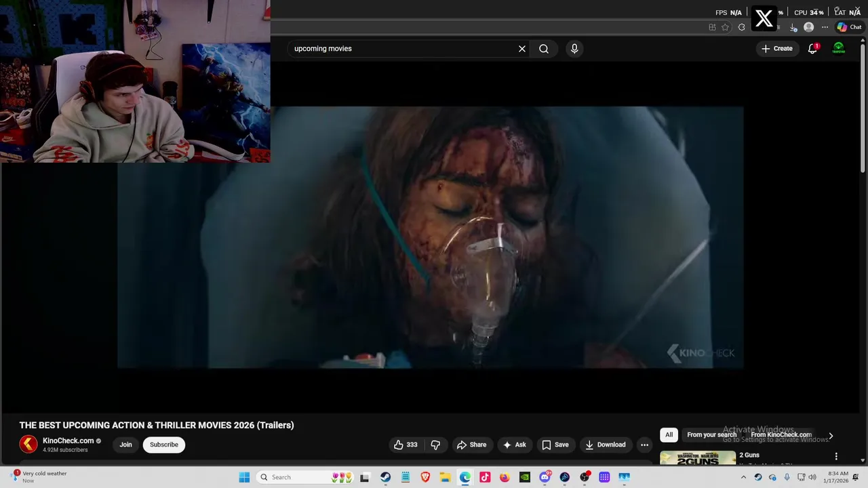
Task: Open the Edge profile avatar
Action: click(808, 27)
